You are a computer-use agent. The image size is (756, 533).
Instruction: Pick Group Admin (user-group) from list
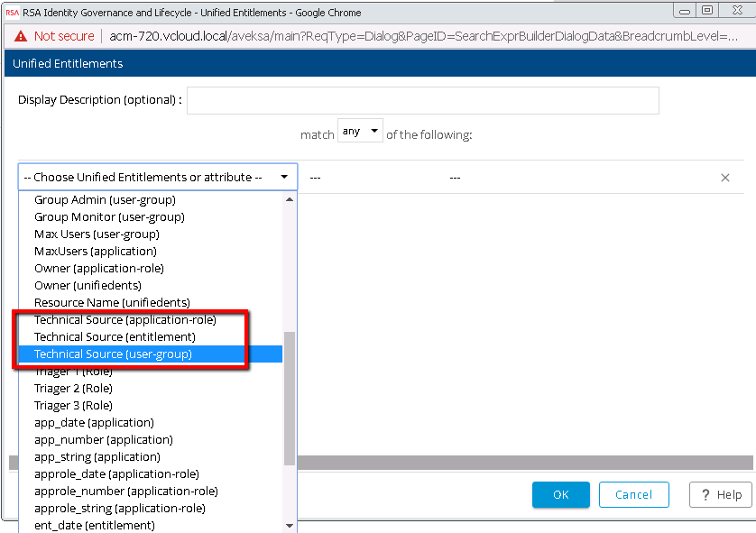click(105, 200)
